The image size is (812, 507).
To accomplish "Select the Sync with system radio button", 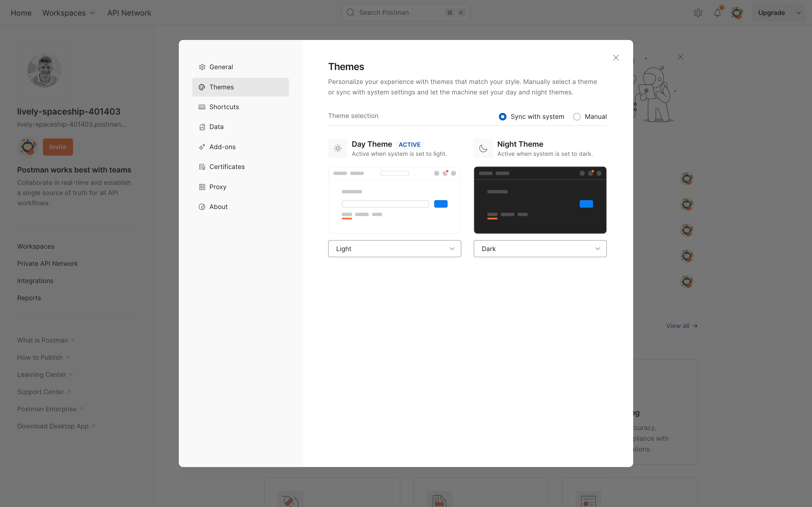I will (502, 117).
